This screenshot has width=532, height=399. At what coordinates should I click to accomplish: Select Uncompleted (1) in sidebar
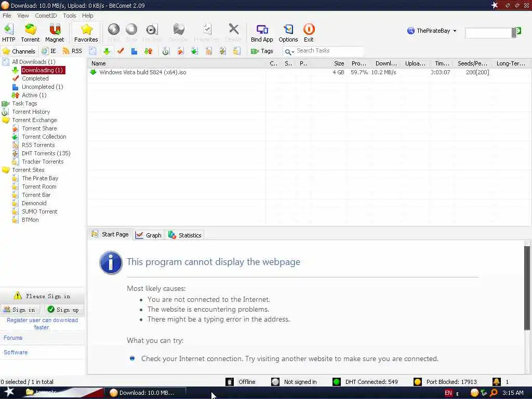[x=43, y=87]
